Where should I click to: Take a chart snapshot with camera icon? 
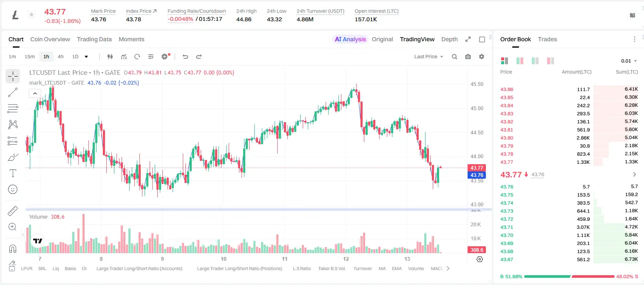pyautogui.click(x=468, y=57)
